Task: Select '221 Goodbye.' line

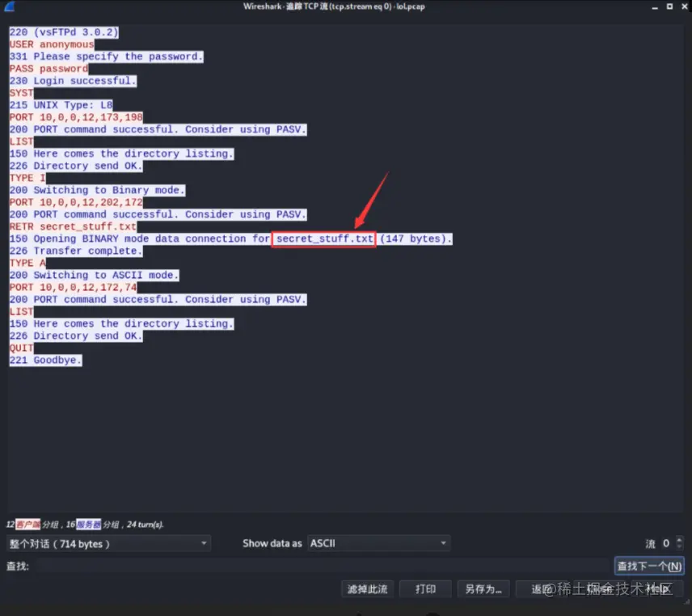Action: (45, 360)
